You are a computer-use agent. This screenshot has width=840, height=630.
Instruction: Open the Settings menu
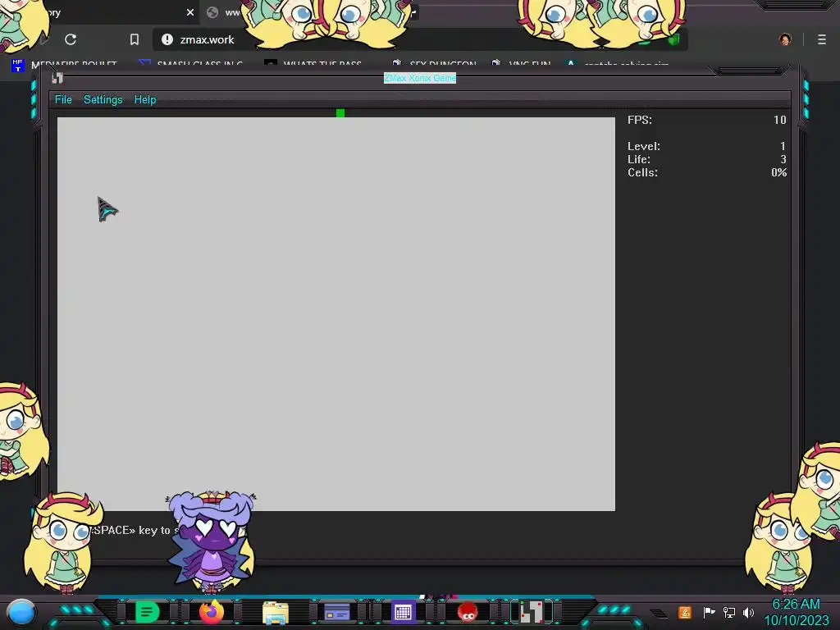point(103,99)
